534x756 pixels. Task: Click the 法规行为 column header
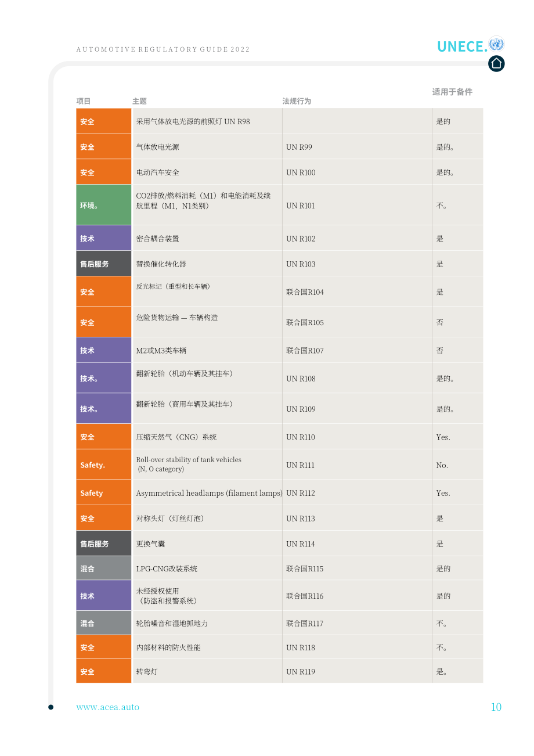(x=297, y=101)
